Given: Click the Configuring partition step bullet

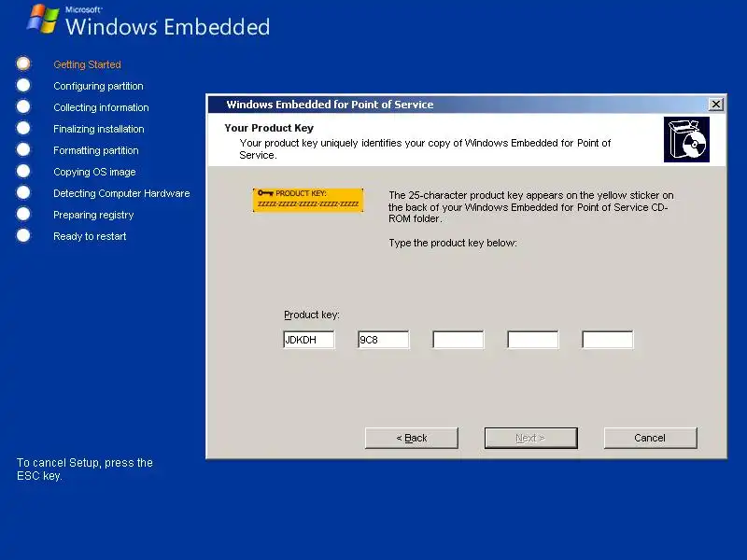Looking at the screenshot, I should click(x=23, y=85).
